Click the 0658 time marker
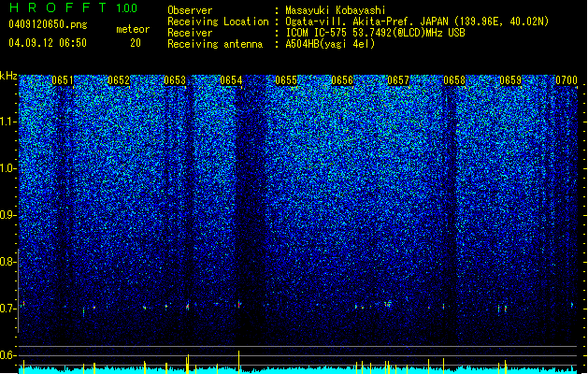Image resolution: width=588 pixels, height=374 pixels. point(454,80)
